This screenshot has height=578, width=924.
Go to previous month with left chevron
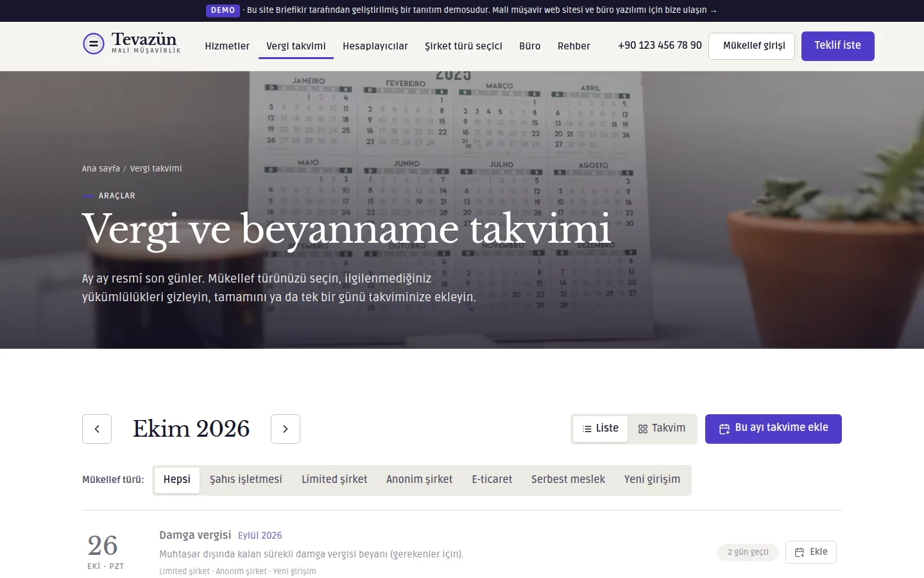tap(97, 429)
